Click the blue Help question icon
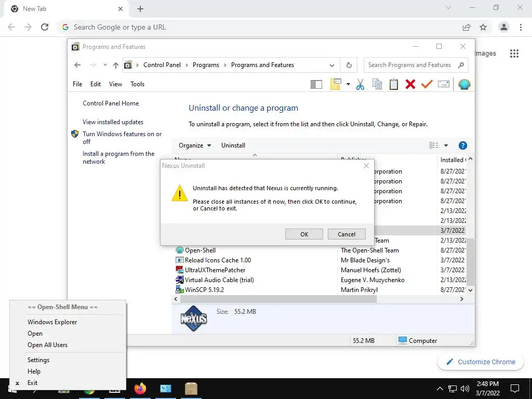The image size is (532, 399). point(462,145)
